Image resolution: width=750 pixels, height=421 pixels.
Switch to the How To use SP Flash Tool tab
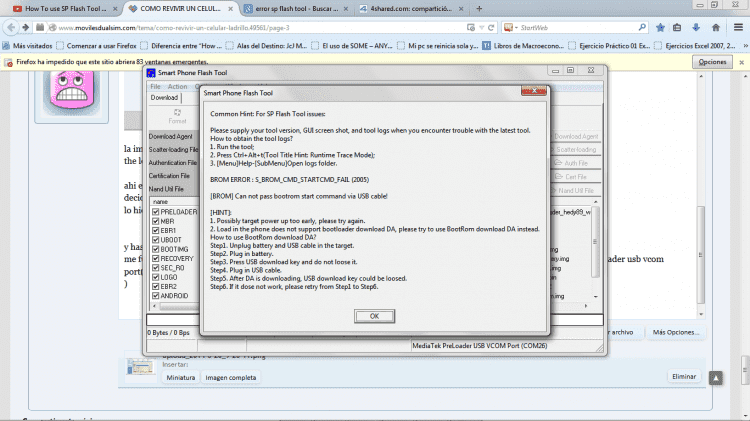tap(65, 9)
